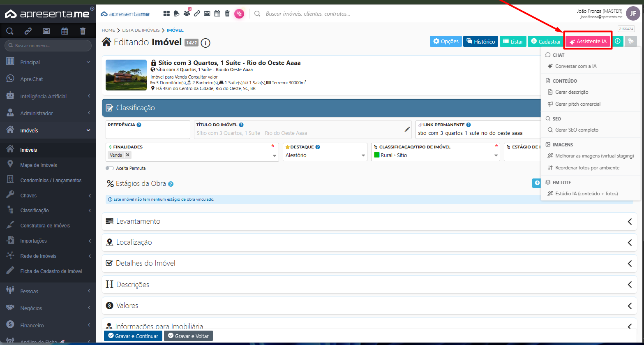
Task: Open the Destaque Aleatório dropdown
Action: [x=325, y=155]
